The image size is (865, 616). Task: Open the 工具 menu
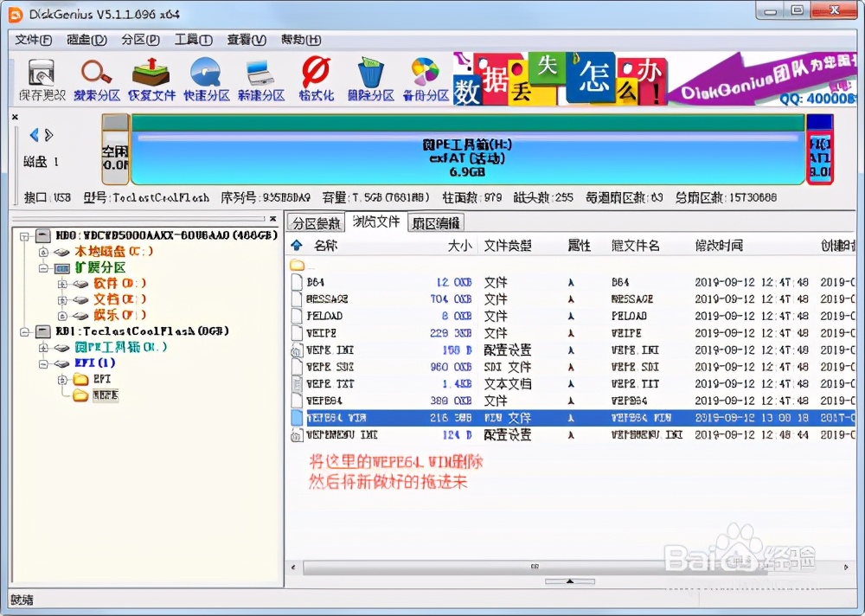(193, 39)
